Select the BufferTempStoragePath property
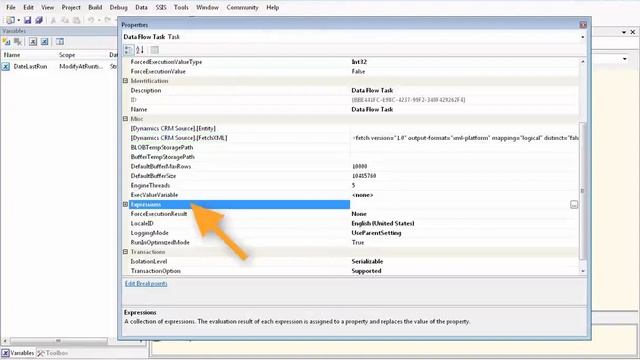Viewport: 640px width, 360px height. click(x=162, y=157)
